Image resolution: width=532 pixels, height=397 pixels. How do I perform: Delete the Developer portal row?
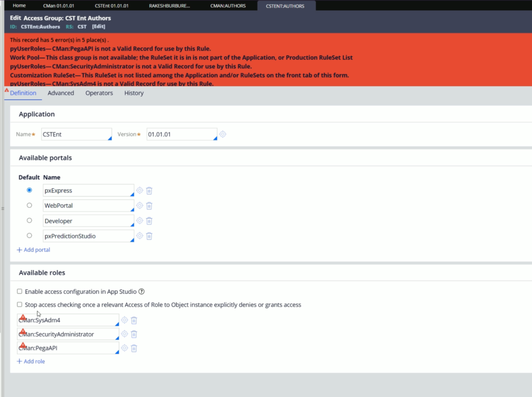coord(149,221)
